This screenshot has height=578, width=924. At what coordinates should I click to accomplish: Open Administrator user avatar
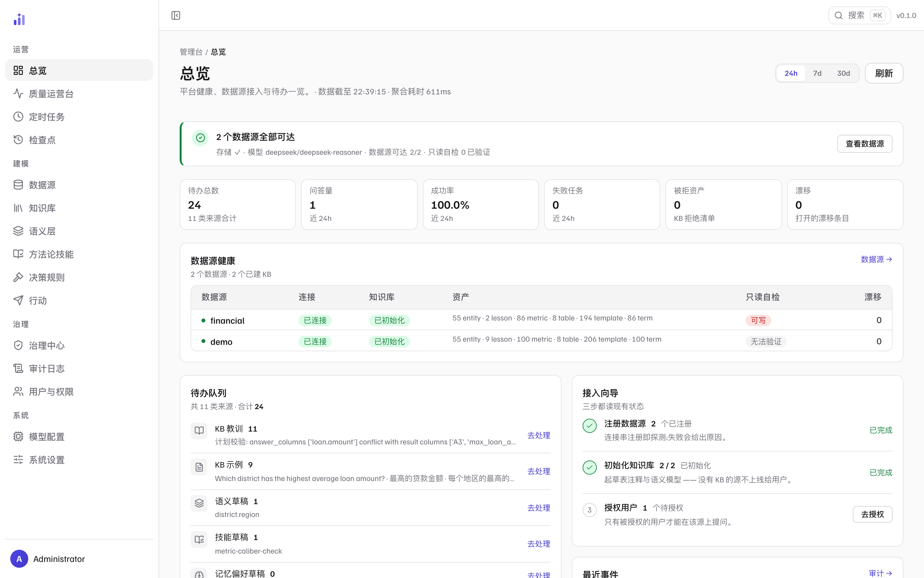(19, 559)
